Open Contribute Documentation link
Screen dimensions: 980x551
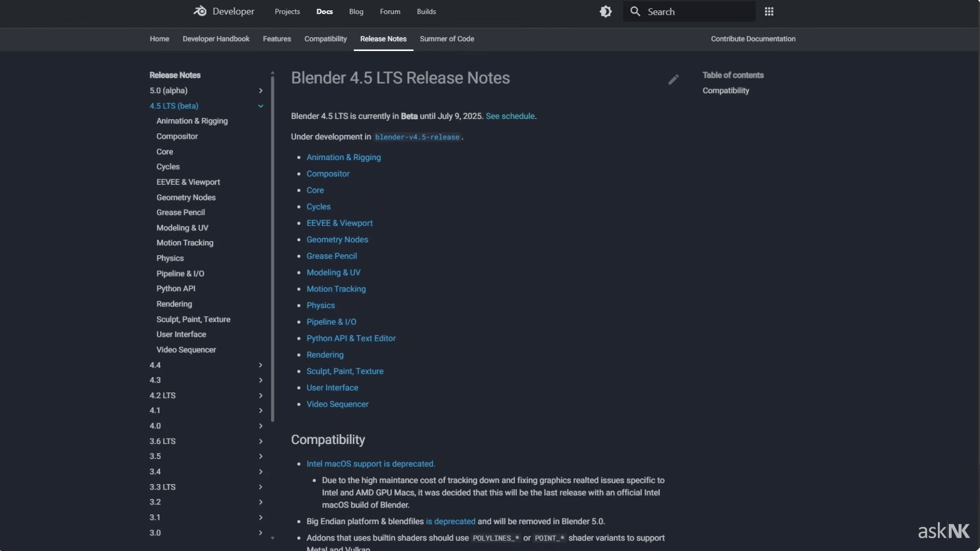753,39
